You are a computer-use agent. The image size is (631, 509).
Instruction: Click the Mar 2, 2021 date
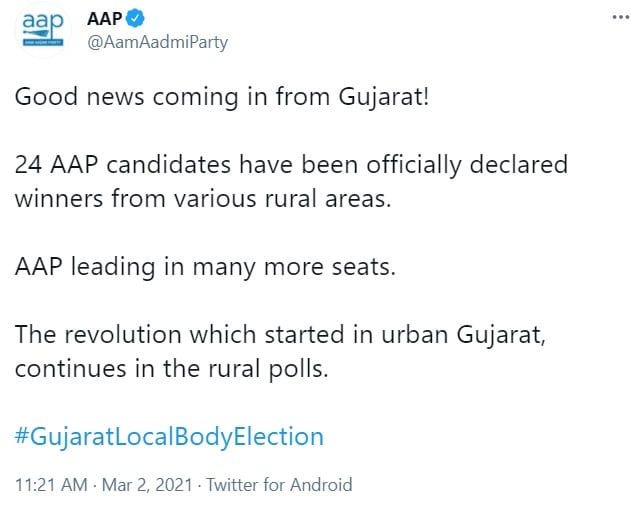tap(147, 484)
